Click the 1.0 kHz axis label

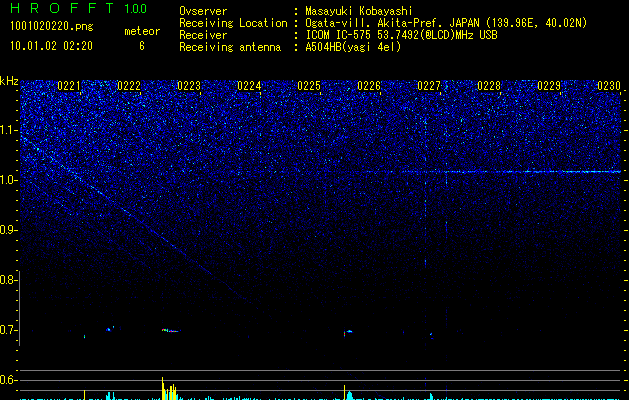point(9,180)
